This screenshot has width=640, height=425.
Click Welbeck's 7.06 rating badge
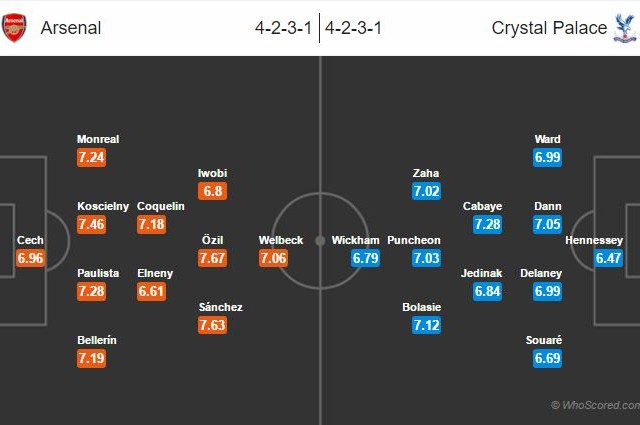click(274, 258)
